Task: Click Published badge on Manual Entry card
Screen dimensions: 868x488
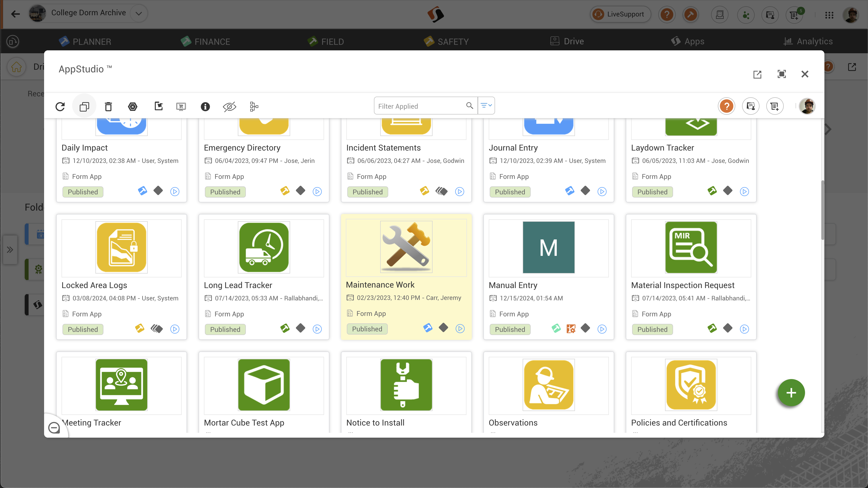Action: pos(510,329)
